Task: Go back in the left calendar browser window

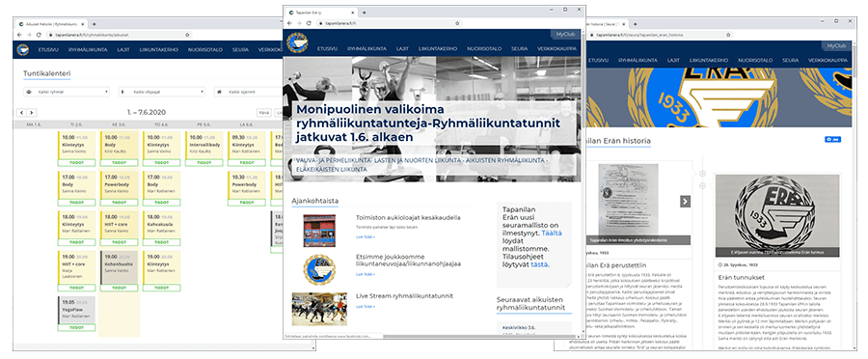Action: click(20, 35)
